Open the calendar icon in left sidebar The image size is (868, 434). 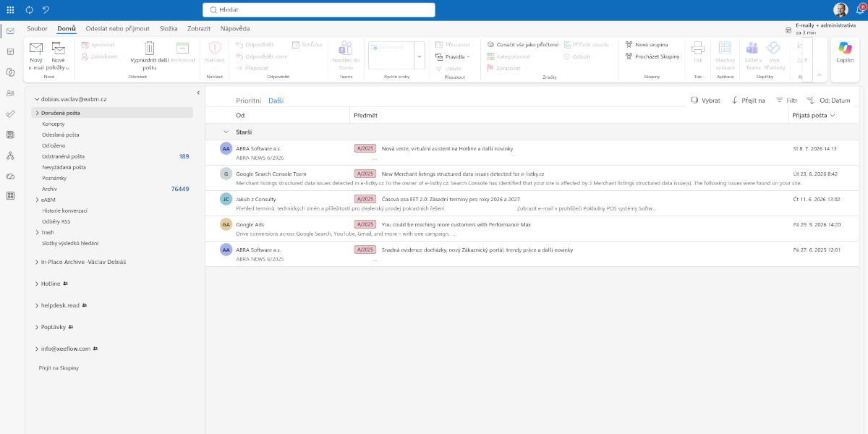click(10, 51)
